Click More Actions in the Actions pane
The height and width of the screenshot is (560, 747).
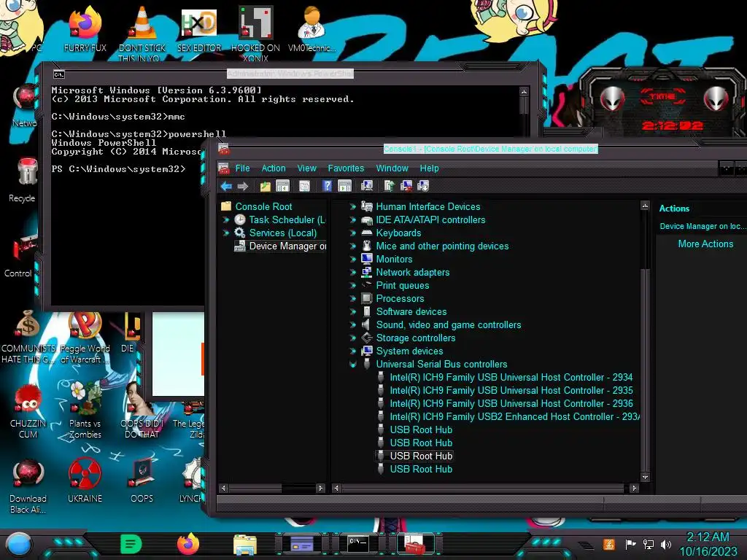tap(705, 244)
